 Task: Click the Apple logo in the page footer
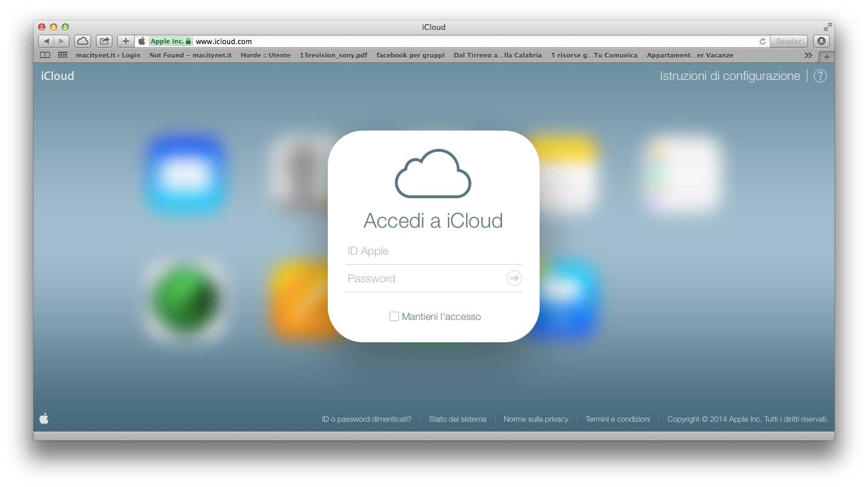44,419
